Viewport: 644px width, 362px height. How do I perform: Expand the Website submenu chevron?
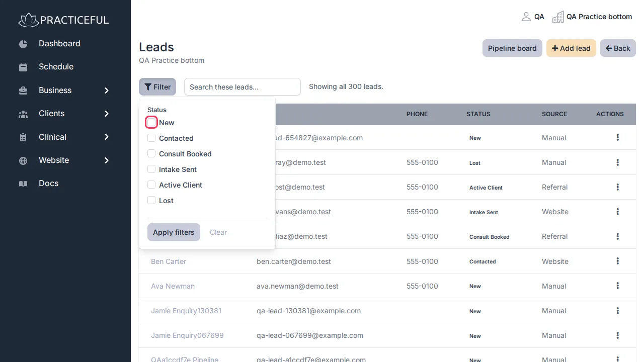click(x=107, y=160)
